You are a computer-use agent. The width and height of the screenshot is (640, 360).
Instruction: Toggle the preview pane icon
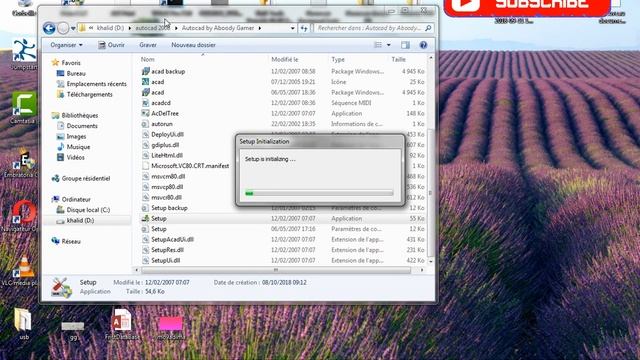point(405,45)
